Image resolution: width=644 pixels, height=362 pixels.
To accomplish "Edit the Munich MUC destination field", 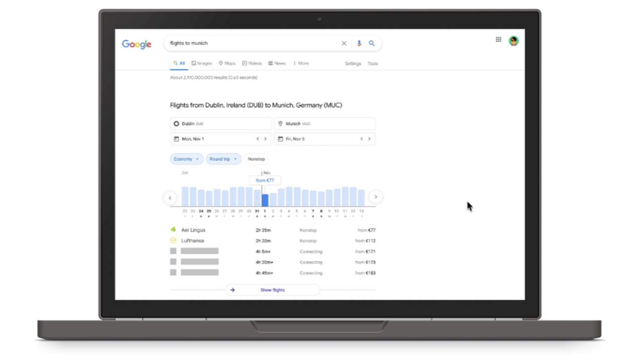I will click(x=325, y=123).
